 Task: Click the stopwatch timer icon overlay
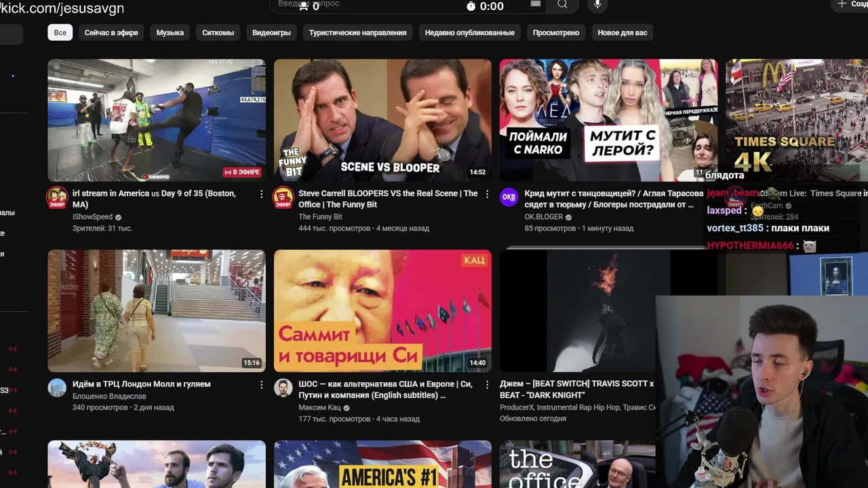471,6
